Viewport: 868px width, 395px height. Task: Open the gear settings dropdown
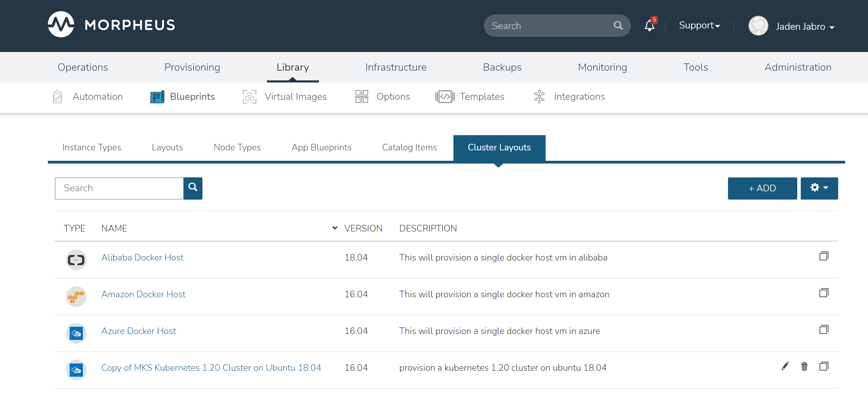coord(819,188)
